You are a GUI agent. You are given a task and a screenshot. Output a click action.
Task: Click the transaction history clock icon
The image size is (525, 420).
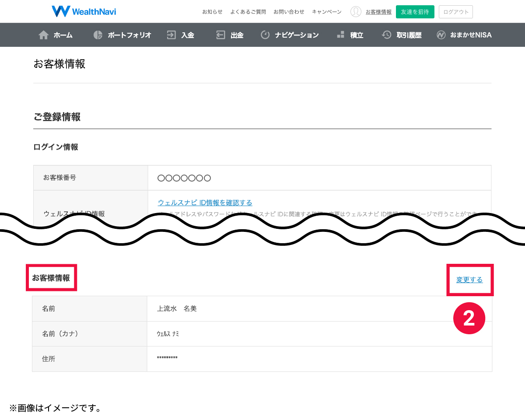click(386, 35)
